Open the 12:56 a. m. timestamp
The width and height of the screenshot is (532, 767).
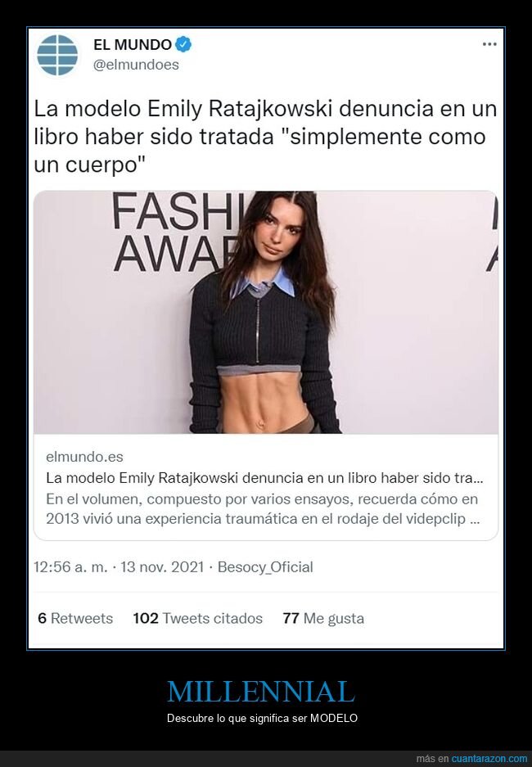pyautogui.click(x=70, y=567)
